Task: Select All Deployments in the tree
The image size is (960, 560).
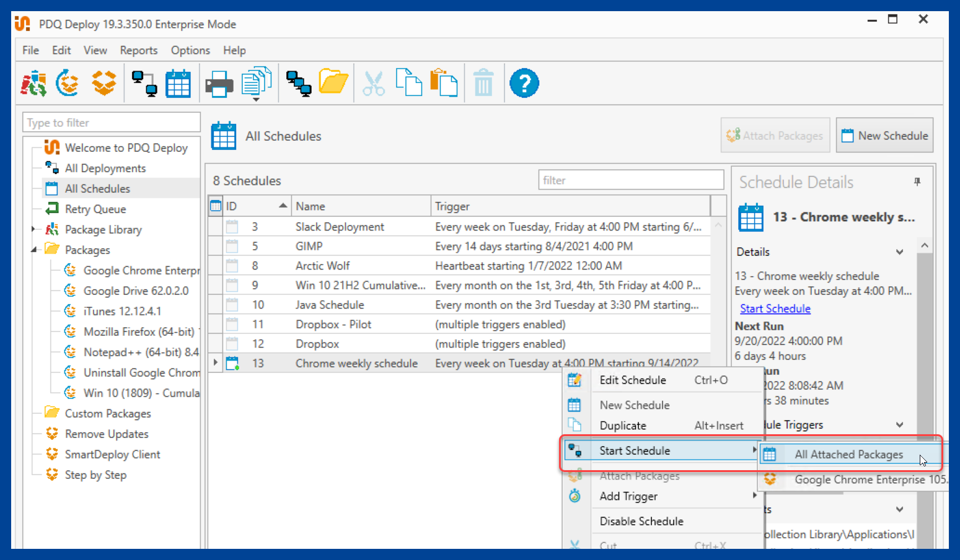Action: pyautogui.click(x=105, y=168)
